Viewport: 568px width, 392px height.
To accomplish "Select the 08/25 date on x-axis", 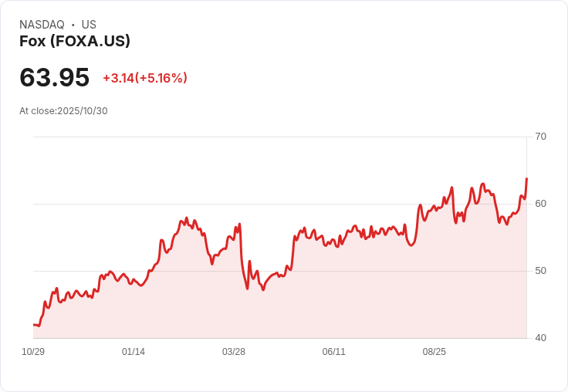I will pos(434,352).
